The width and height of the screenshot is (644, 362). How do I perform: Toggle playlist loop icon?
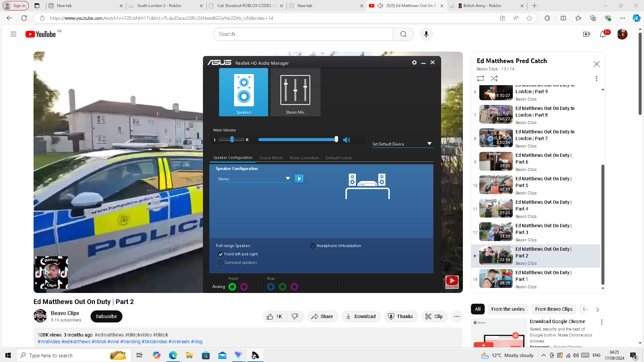481,78
